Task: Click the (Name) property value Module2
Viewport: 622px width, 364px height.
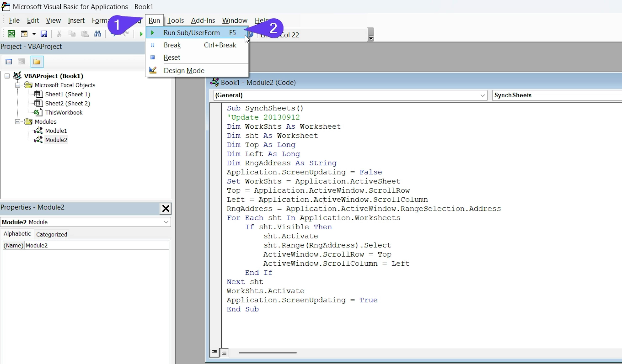Action: pos(97,245)
